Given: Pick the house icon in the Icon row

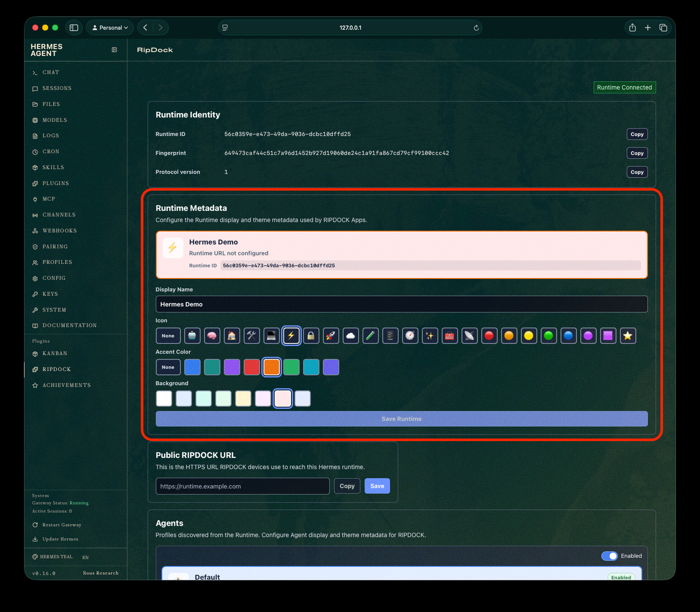Looking at the screenshot, I should click(x=232, y=336).
